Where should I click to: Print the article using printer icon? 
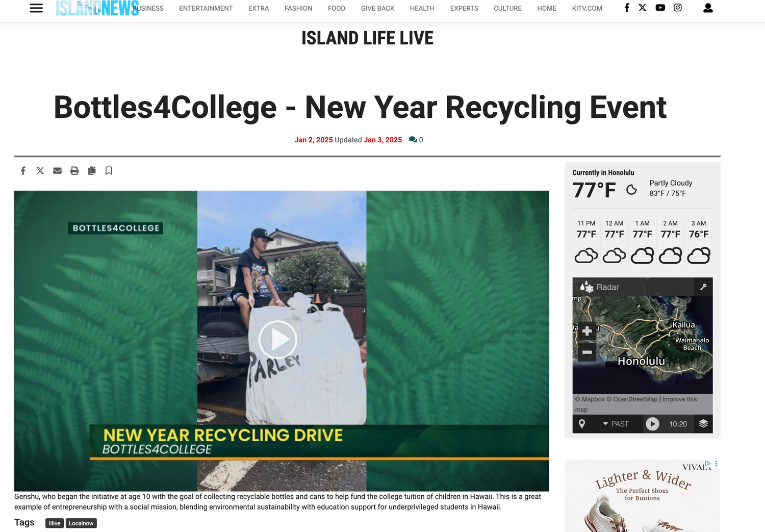[74, 171]
